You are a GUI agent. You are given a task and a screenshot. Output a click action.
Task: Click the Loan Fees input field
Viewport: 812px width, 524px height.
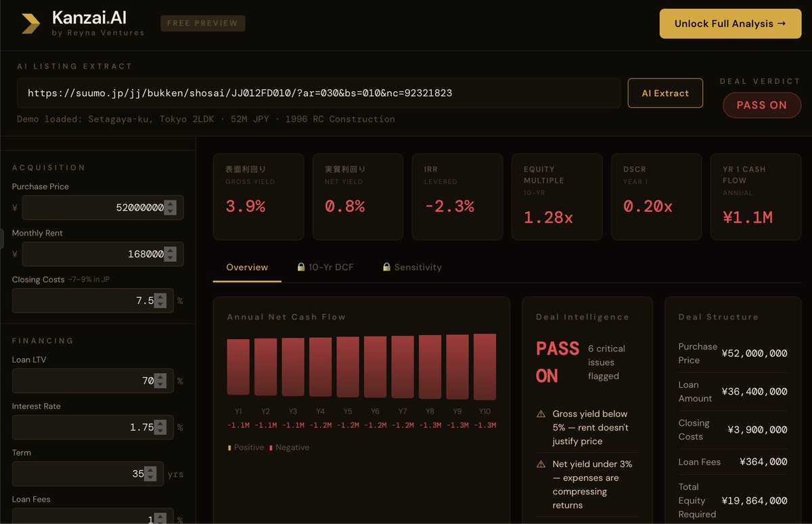(93, 516)
